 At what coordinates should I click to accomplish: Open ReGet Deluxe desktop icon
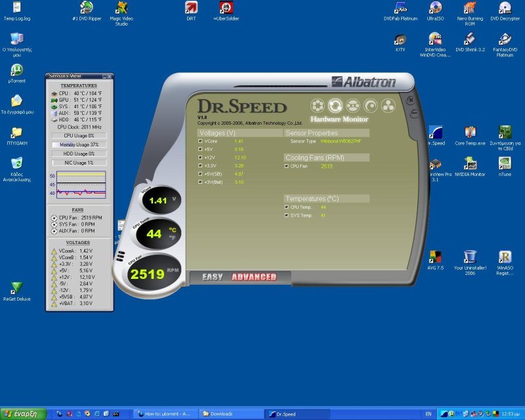click(17, 291)
